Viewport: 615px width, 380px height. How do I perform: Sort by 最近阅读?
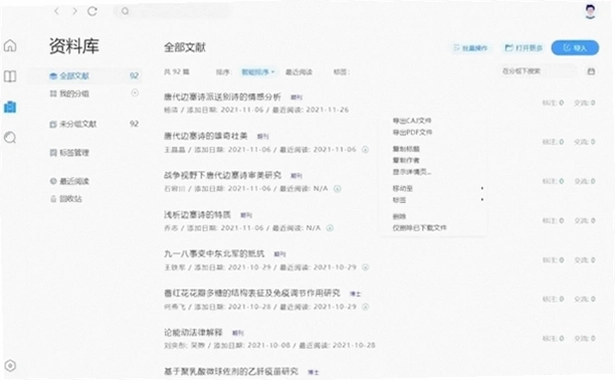point(299,72)
